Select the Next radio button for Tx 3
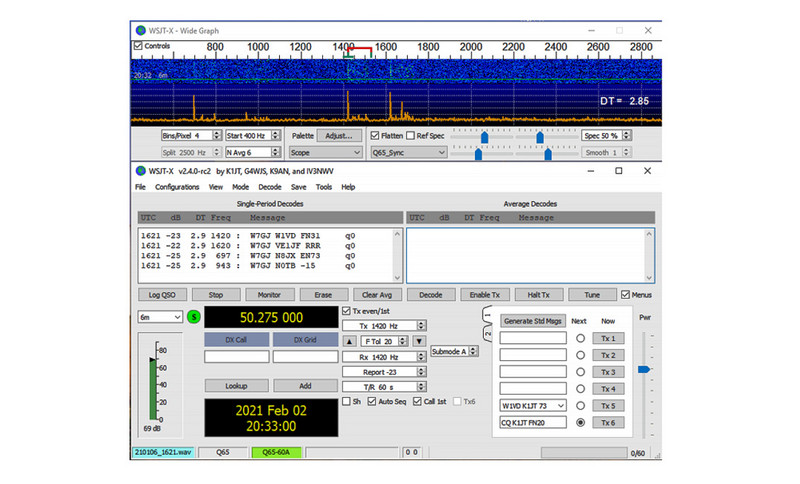This screenshot has width=800, height=484. coord(580,372)
